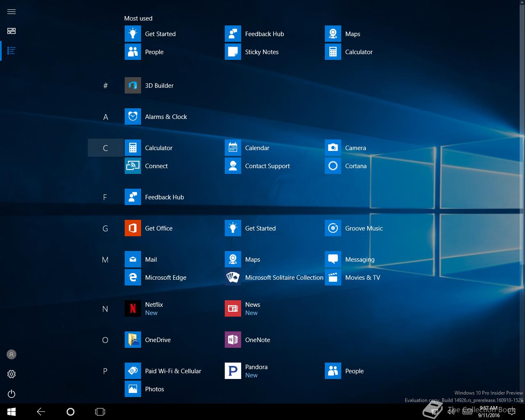The height and width of the screenshot is (420, 525).
Task: Click the taskbar Back arrow
Action: tap(41, 412)
